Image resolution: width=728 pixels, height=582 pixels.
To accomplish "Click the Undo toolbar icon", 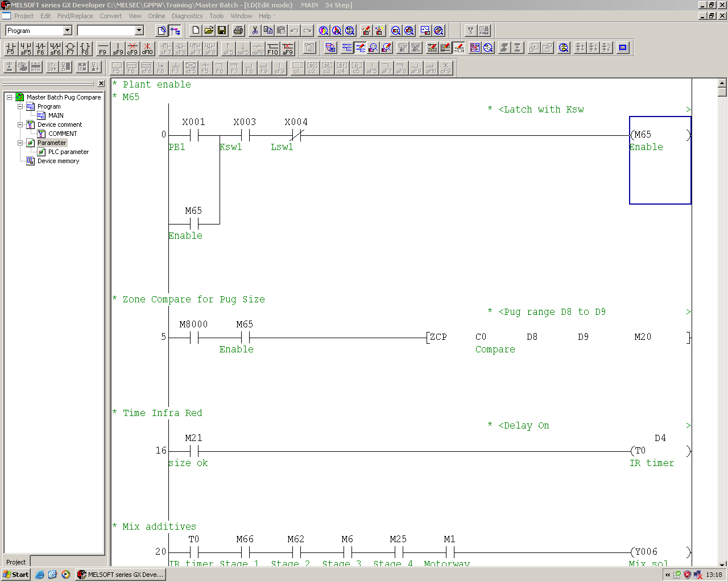I will (x=295, y=31).
